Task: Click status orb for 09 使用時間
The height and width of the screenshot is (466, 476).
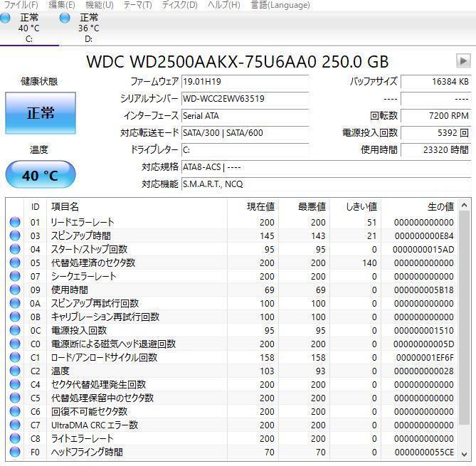Action: [x=15, y=290]
